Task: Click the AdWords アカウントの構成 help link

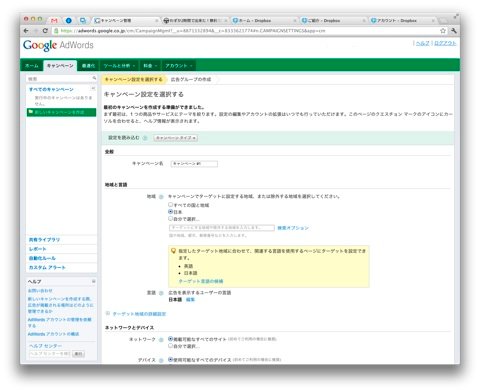Action: coord(53,334)
